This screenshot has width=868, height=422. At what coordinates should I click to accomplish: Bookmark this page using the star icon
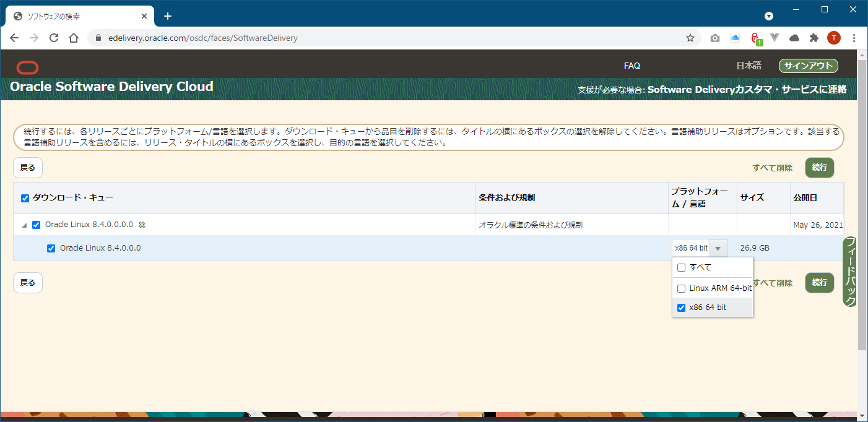(690, 38)
